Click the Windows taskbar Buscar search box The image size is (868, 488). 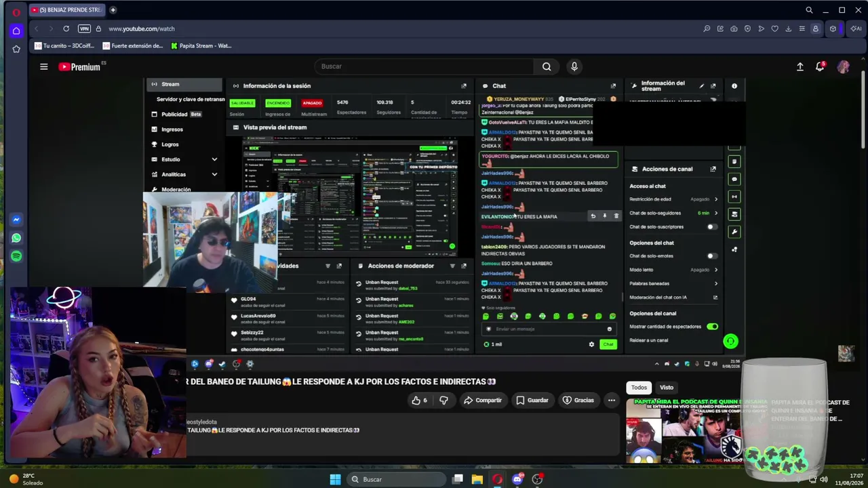[397, 480]
